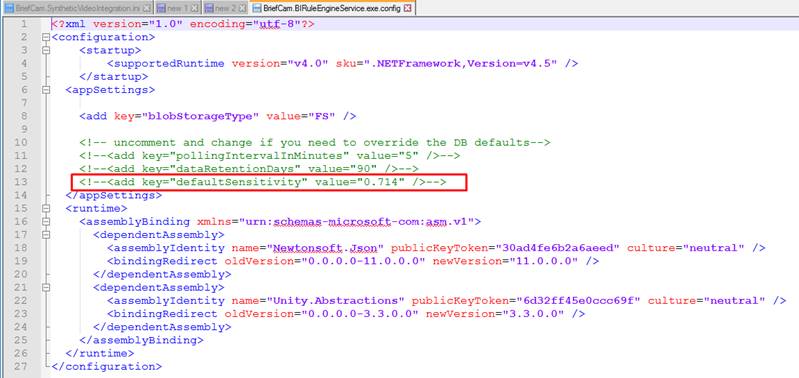Image resolution: width=799 pixels, height=378 pixels.
Task: Click the opening <runtime> tag
Action: pyautogui.click(x=96, y=208)
